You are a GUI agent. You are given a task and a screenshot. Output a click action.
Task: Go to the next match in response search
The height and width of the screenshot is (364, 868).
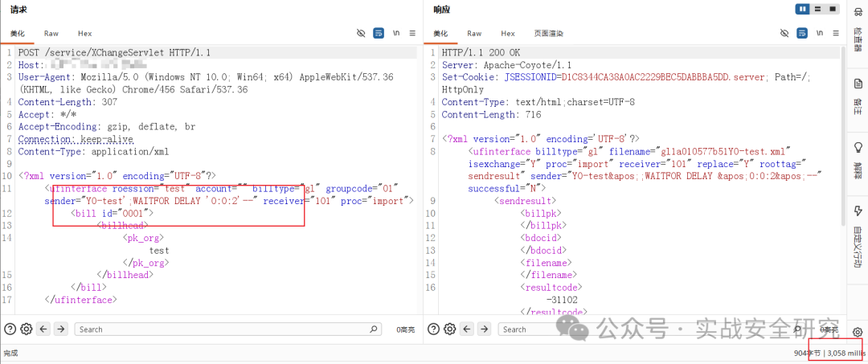[485, 329]
